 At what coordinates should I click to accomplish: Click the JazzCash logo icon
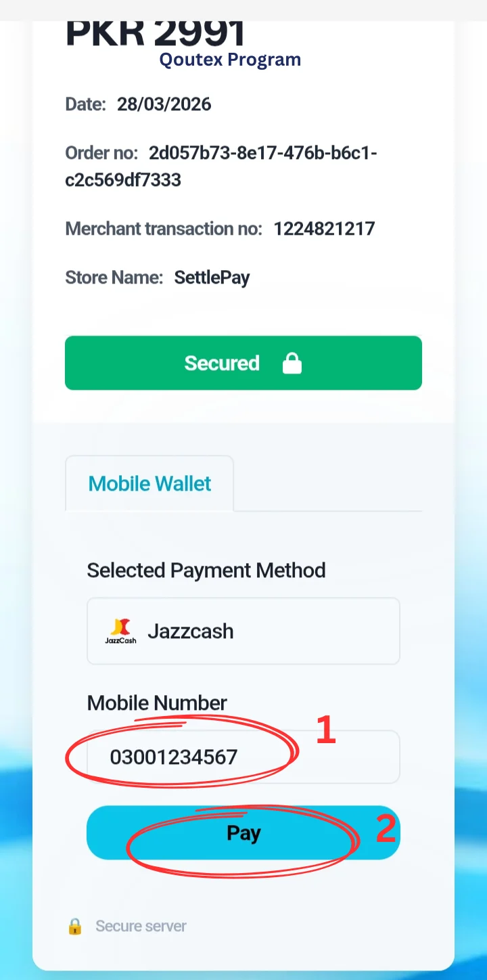pos(120,631)
